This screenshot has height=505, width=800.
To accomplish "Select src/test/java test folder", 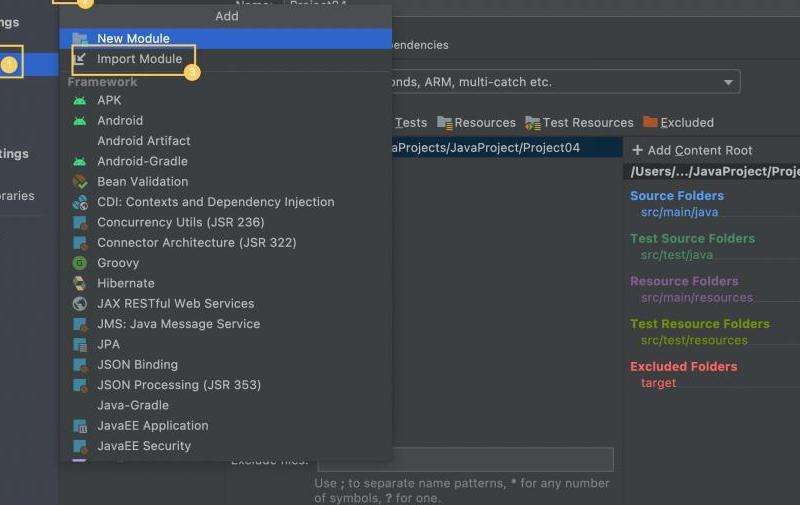I will [677, 255].
